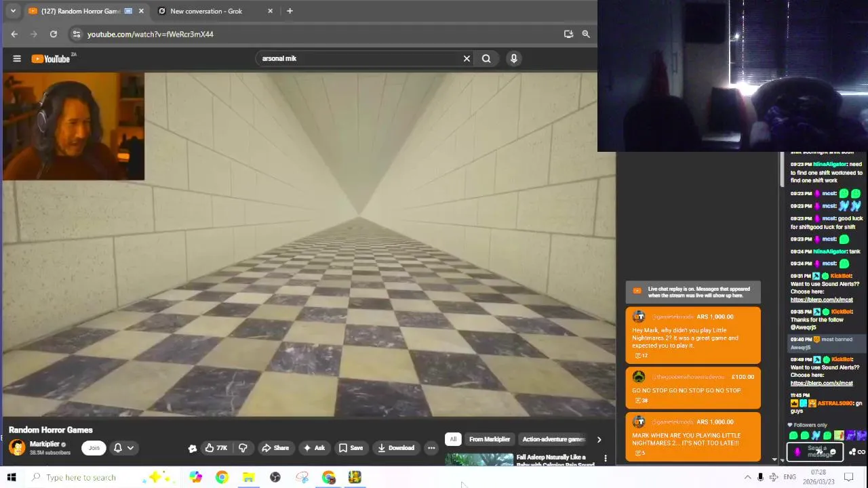Open the site information icon in address bar

pyautogui.click(x=76, y=34)
